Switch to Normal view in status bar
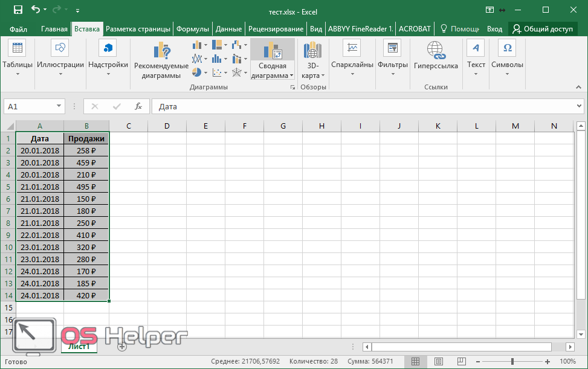The image size is (588, 369). click(x=416, y=361)
